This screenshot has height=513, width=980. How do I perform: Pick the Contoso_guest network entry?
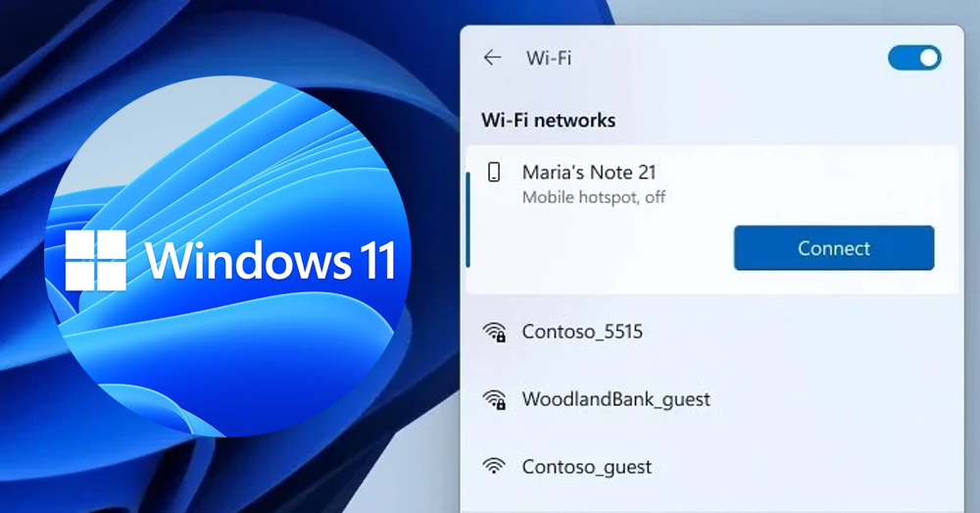[x=711, y=467]
